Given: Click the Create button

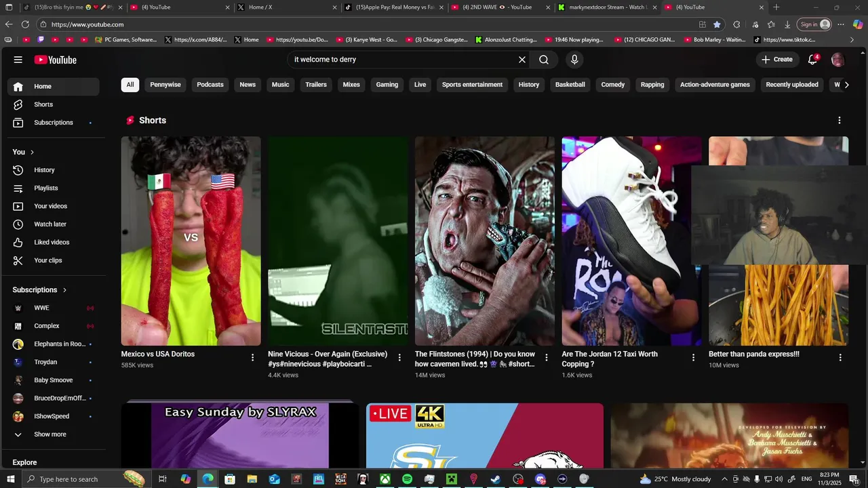Looking at the screenshot, I should (777, 60).
